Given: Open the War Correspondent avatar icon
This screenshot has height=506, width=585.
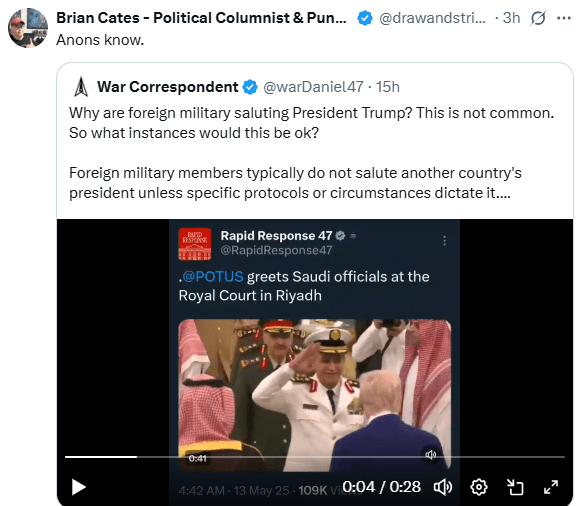Looking at the screenshot, I should click(x=81, y=87).
